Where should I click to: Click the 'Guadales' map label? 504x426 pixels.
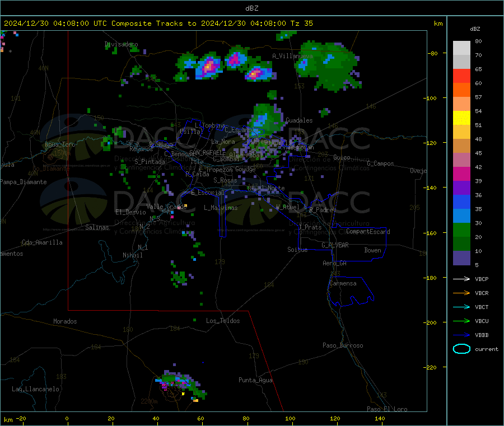pos(299,120)
